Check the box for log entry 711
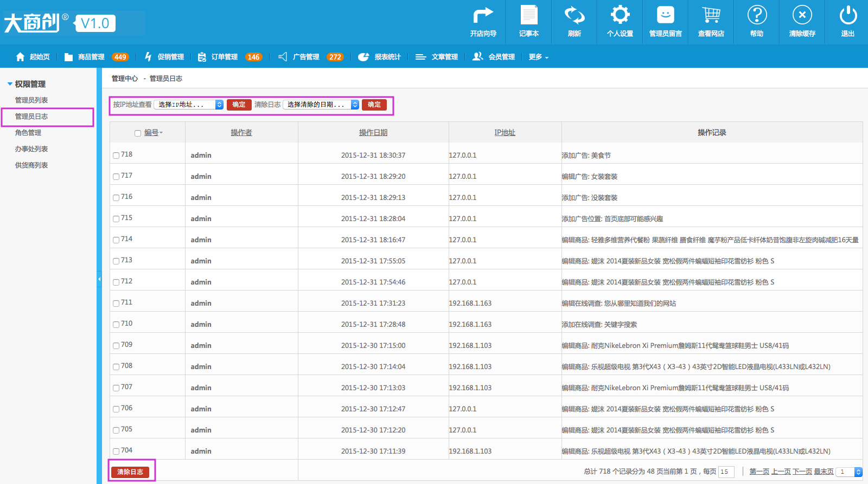This screenshot has height=484, width=868. tap(116, 304)
